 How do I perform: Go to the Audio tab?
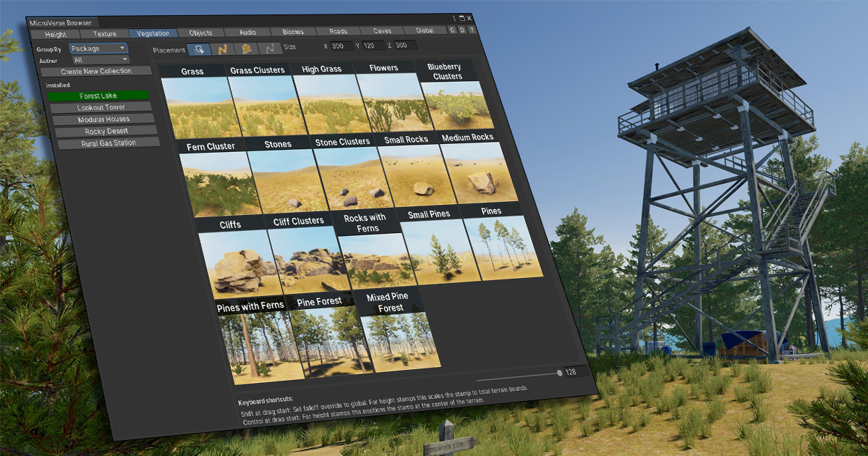point(247,32)
